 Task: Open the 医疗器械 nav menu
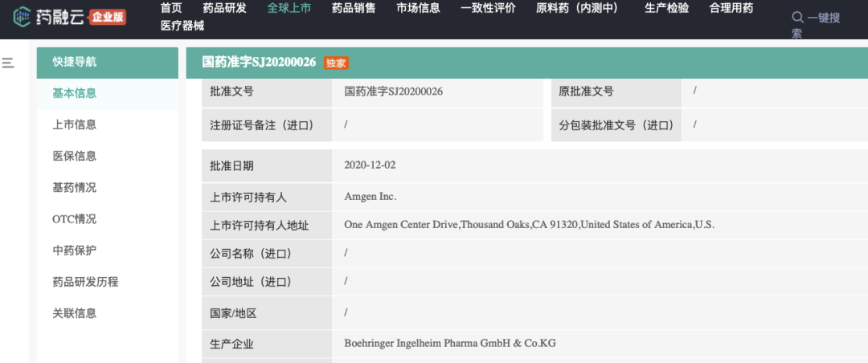point(182,26)
